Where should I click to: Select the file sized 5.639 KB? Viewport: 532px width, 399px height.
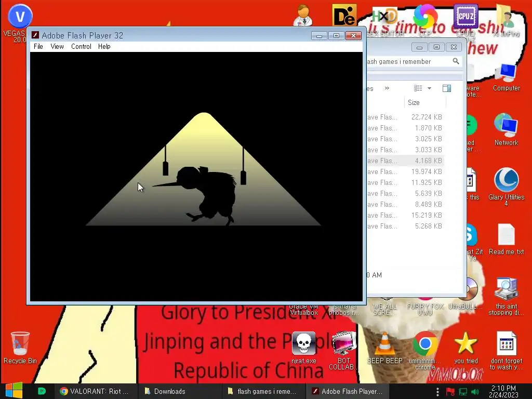405,193
